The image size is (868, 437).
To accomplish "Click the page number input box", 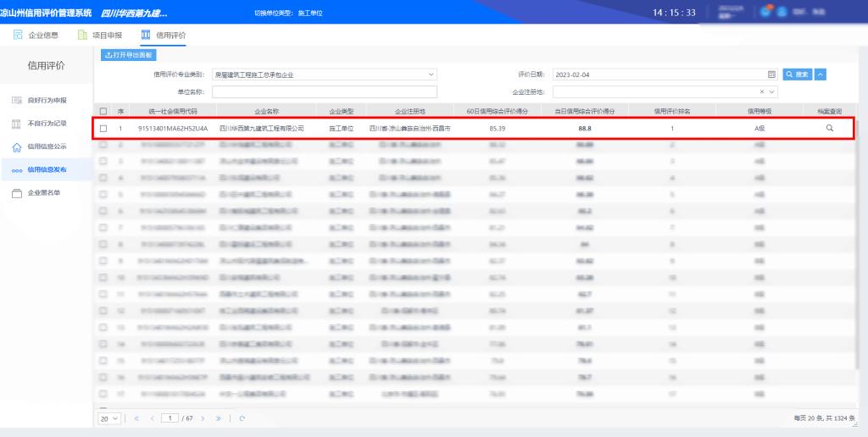I will 170,418.
